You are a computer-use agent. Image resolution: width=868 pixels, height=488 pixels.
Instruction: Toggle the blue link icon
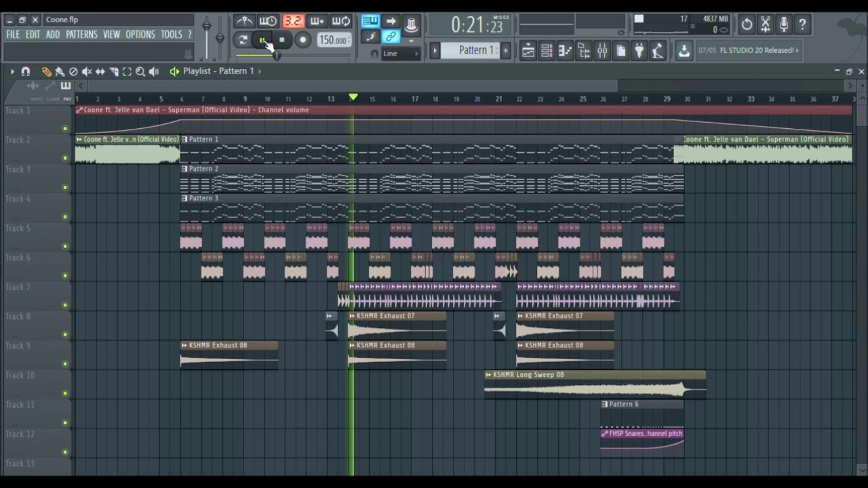[x=391, y=37]
